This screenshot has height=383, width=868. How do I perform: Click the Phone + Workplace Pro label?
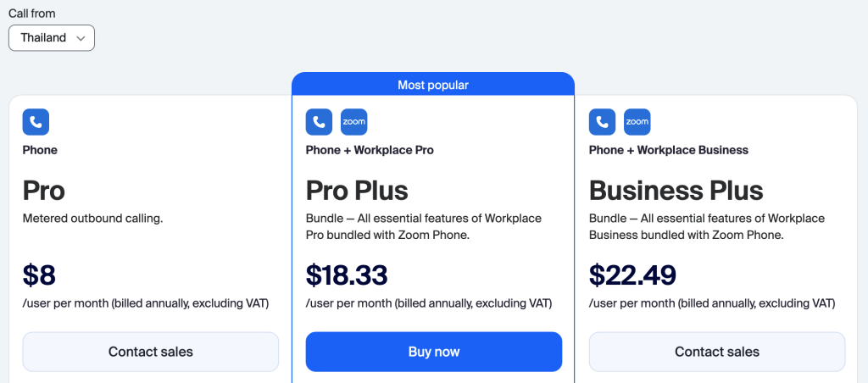pos(370,150)
